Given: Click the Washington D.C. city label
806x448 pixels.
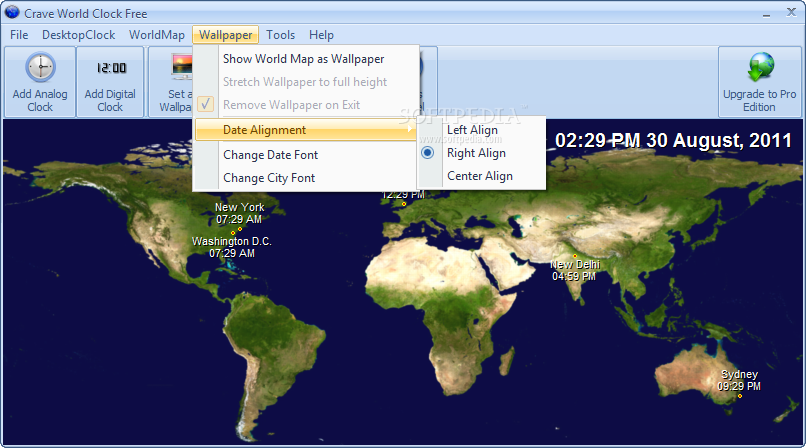Looking at the screenshot, I should pyautogui.click(x=231, y=241).
